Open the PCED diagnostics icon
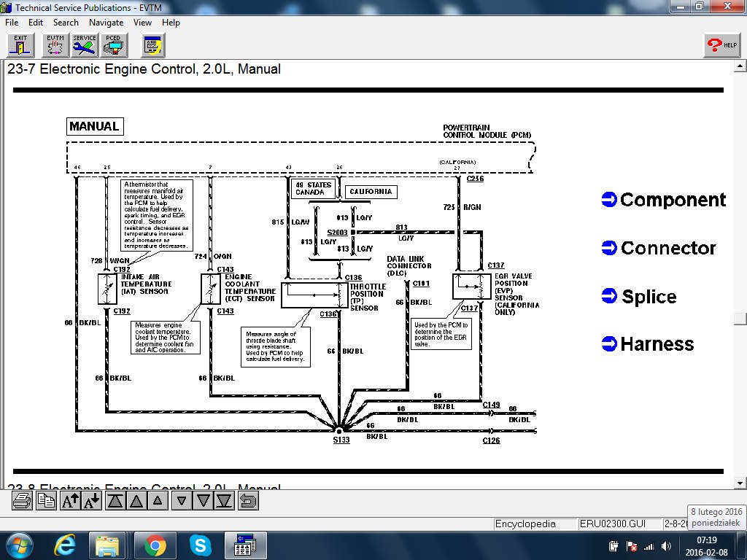The width and height of the screenshot is (747, 560). (113, 45)
